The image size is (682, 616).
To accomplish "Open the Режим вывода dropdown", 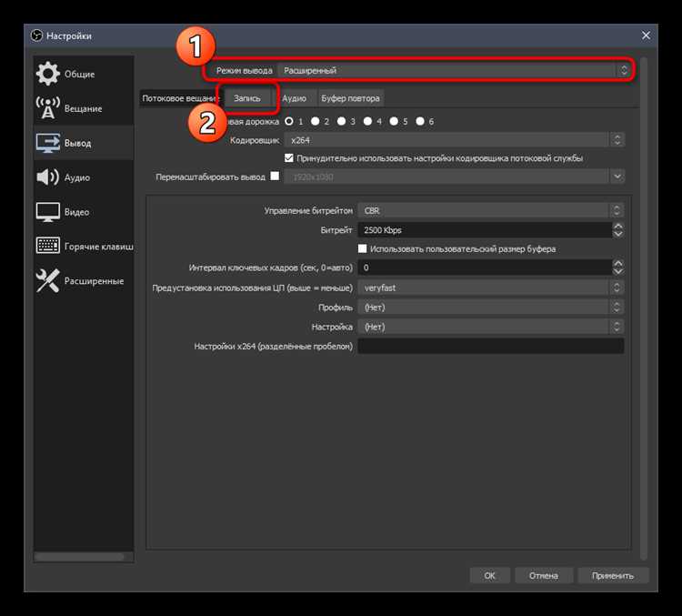I will (454, 70).
